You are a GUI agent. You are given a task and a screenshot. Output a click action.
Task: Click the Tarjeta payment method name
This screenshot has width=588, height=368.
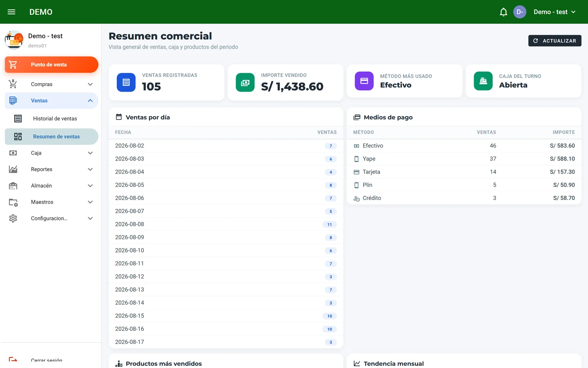371,172
